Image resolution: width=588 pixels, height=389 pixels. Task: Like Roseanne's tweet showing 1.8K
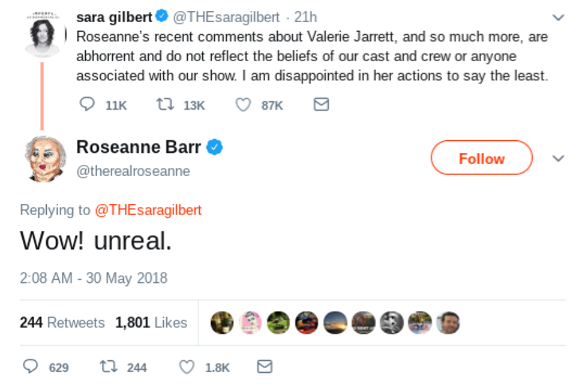[187, 367]
